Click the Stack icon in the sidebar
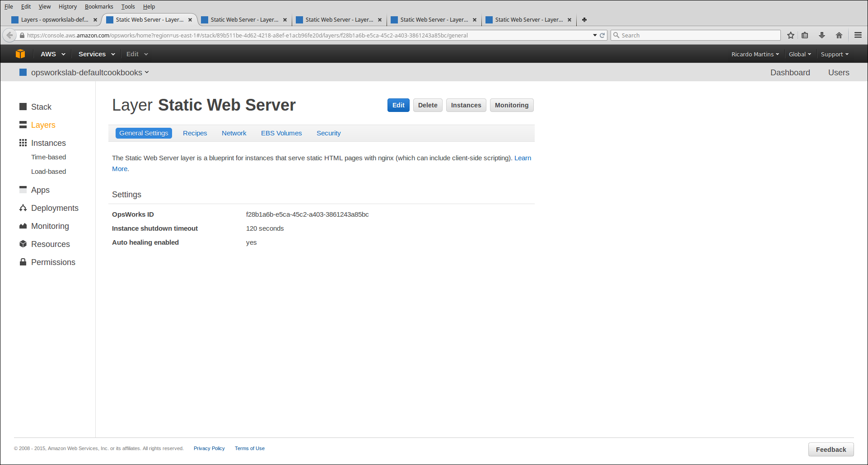The image size is (868, 465). 23,107
